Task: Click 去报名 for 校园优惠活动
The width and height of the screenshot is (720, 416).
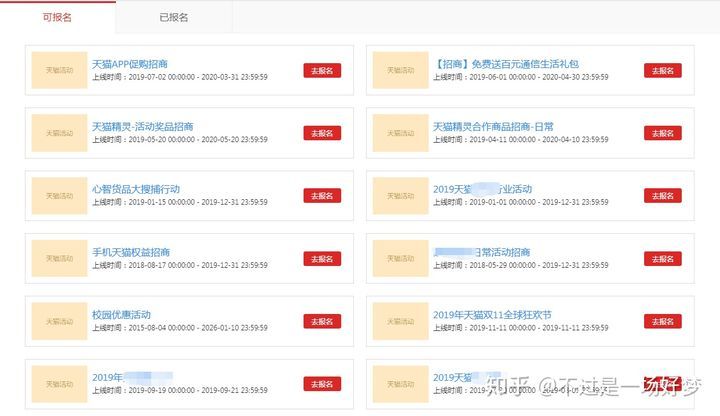Action: click(322, 321)
